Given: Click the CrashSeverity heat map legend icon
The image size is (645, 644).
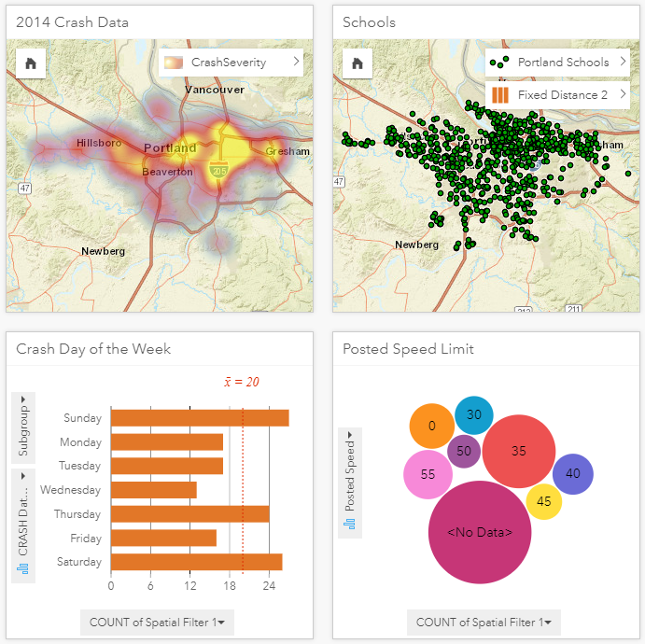Looking at the screenshot, I should (x=174, y=63).
